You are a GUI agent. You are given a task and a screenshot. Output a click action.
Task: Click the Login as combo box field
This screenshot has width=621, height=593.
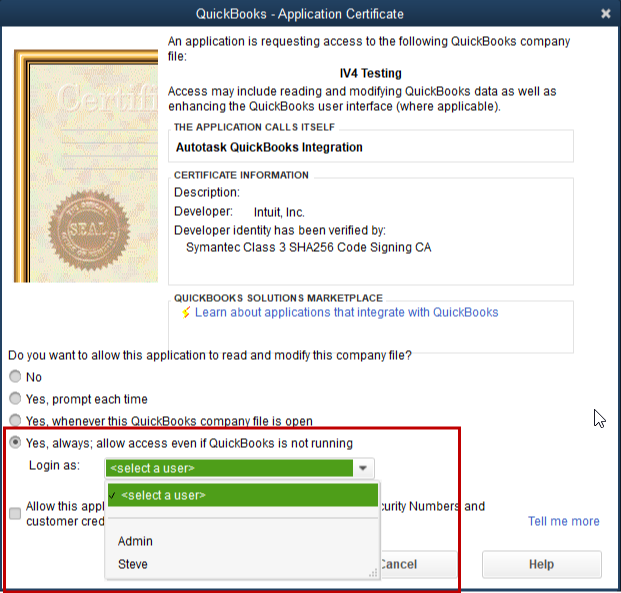pos(229,468)
